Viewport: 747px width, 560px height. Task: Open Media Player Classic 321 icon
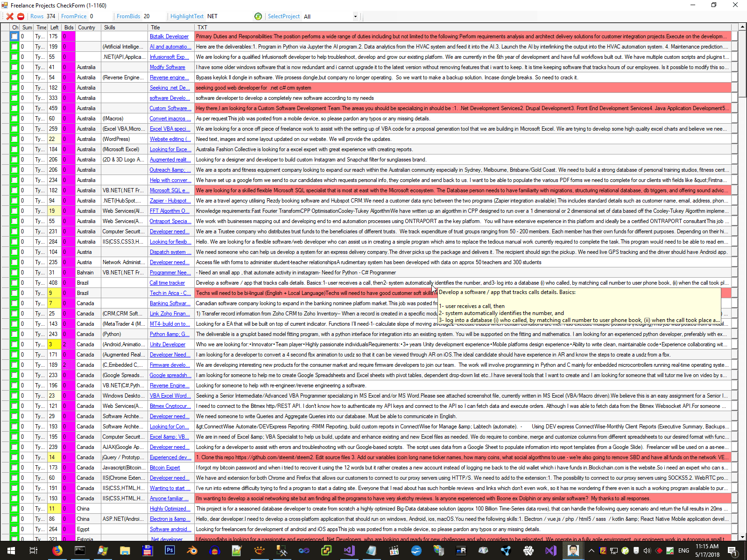pyautogui.click(x=394, y=551)
